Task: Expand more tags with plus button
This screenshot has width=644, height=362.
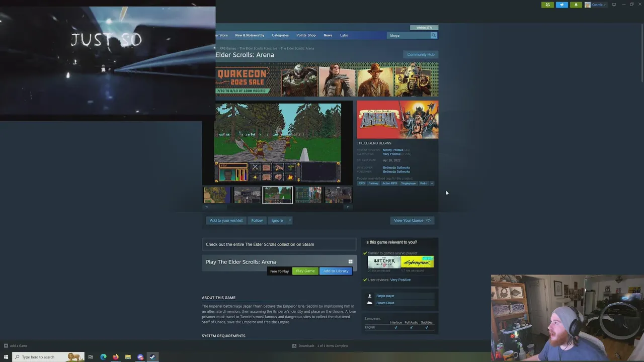Action: point(432,184)
